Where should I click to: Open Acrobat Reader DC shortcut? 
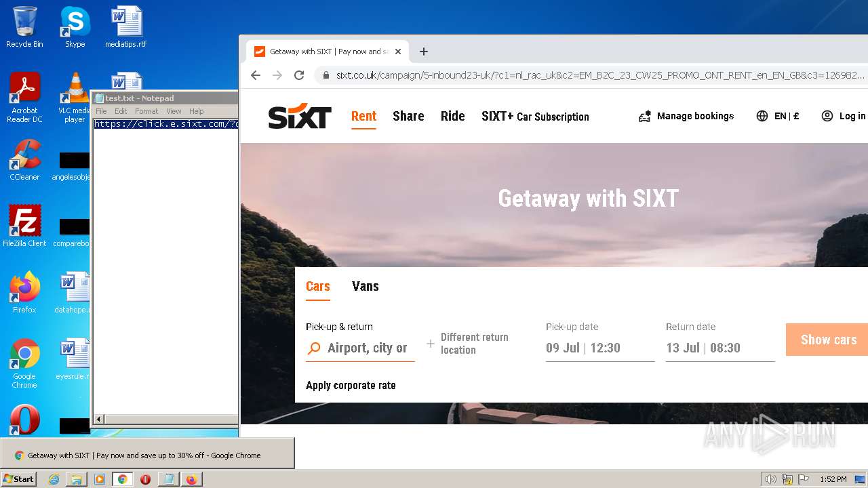pyautogui.click(x=24, y=97)
